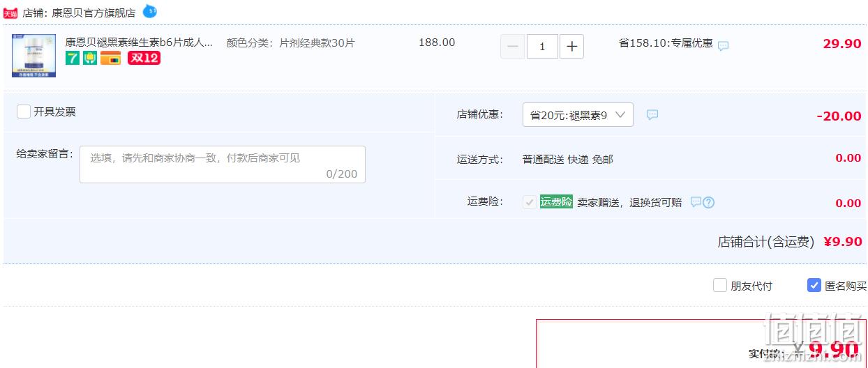This screenshot has width=868, height=368.
Task: Click the quantity input field showing 1
Action: [542, 47]
